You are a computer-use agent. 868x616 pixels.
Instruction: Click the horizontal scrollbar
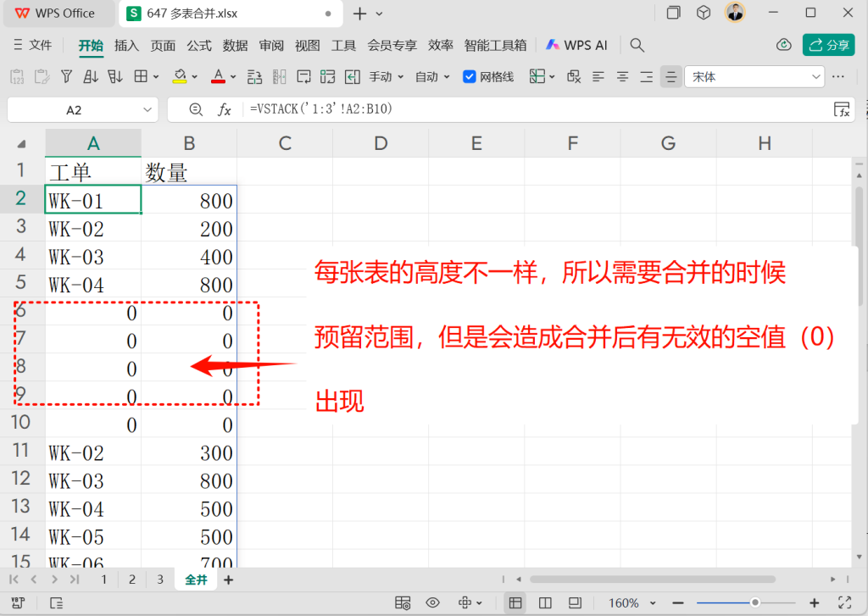tap(652, 580)
